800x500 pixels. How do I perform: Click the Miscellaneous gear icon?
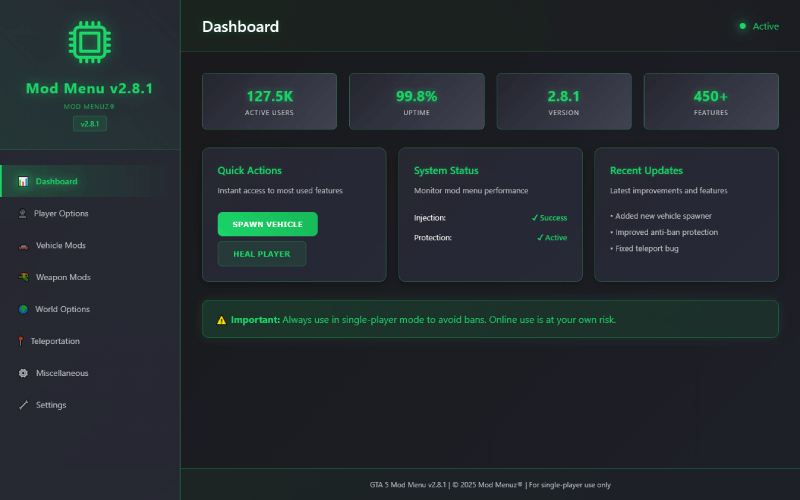pyautogui.click(x=23, y=373)
